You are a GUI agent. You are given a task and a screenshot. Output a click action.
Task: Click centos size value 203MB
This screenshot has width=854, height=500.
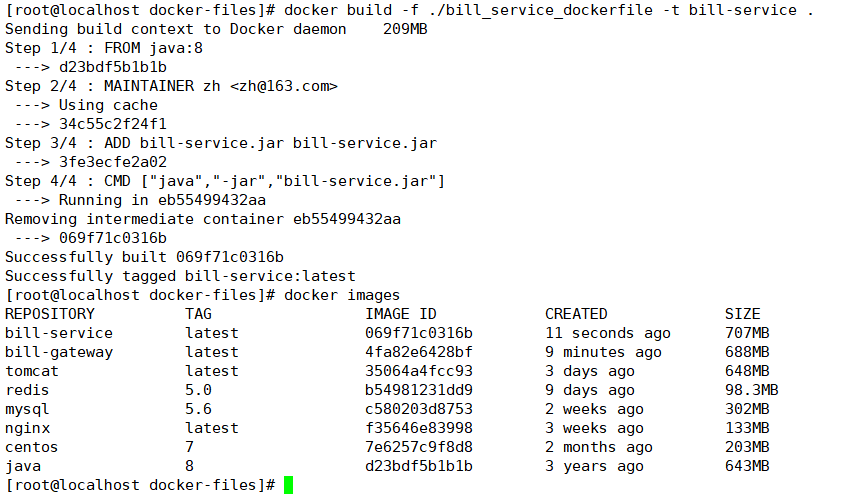[747, 447]
